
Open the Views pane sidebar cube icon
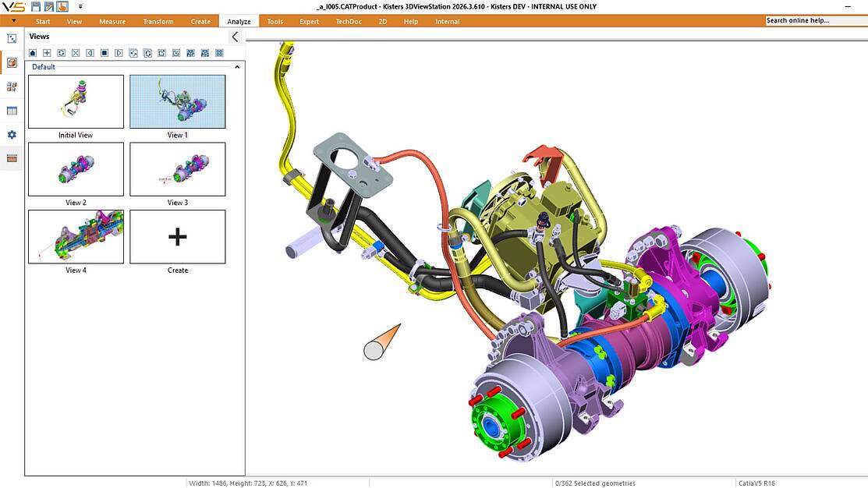point(12,62)
